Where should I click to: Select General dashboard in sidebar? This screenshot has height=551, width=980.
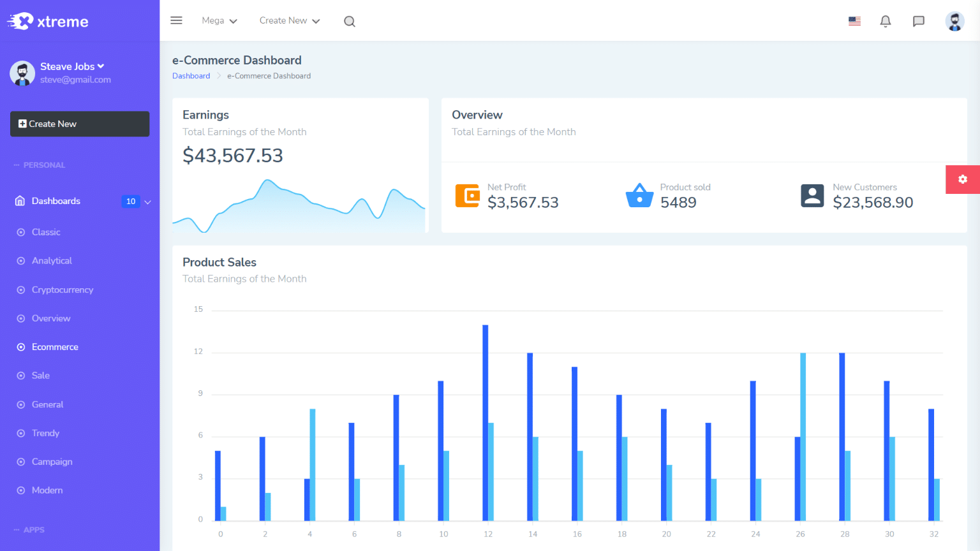(x=47, y=404)
